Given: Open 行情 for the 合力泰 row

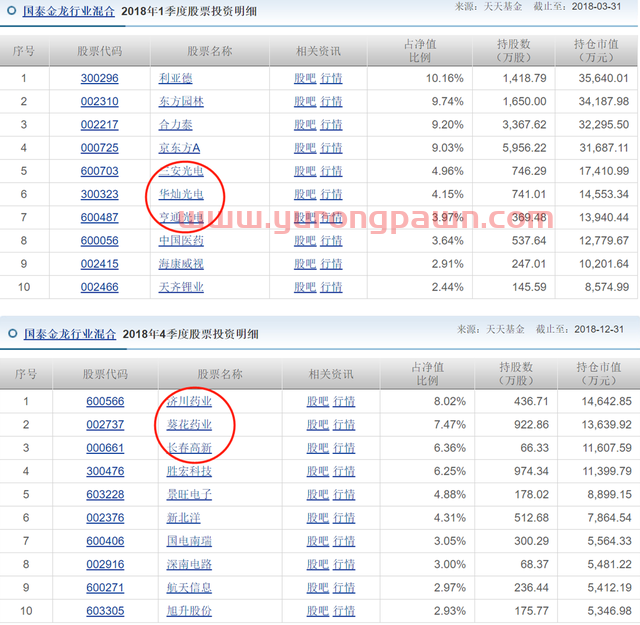Looking at the screenshot, I should pos(331,125).
